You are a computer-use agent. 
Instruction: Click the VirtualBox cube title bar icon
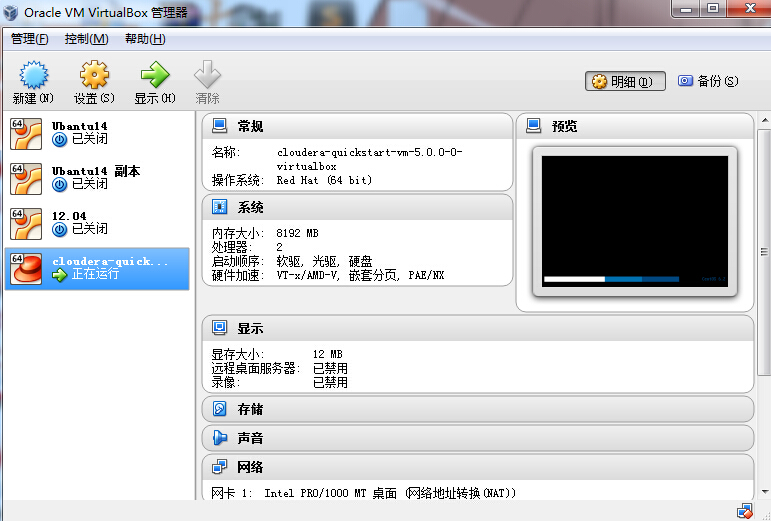click(x=10, y=12)
